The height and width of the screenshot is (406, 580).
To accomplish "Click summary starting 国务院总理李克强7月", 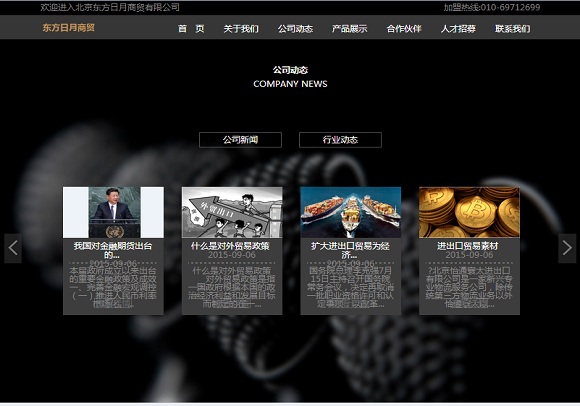I will point(351,287).
